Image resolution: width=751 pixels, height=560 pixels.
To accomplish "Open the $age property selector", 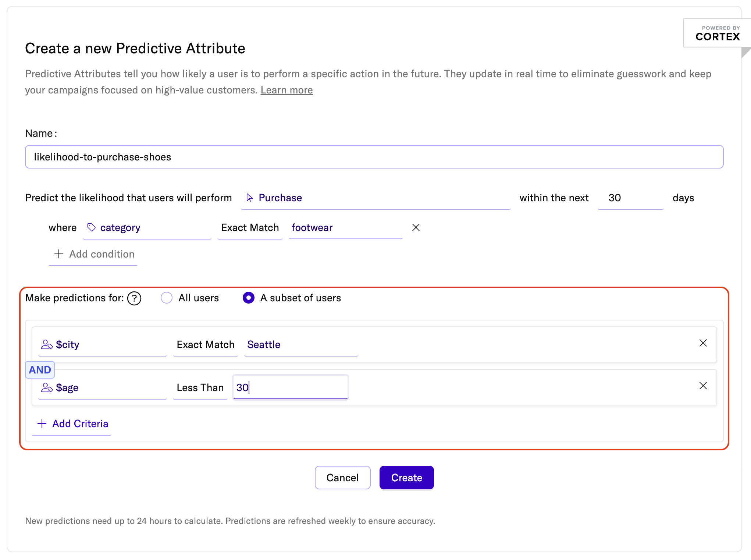I will tap(103, 388).
